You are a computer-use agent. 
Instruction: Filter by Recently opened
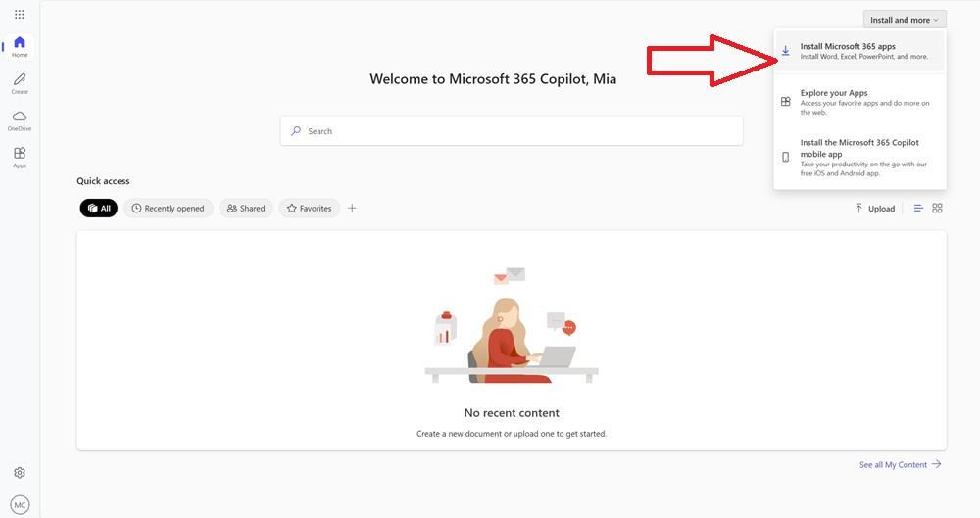(168, 209)
